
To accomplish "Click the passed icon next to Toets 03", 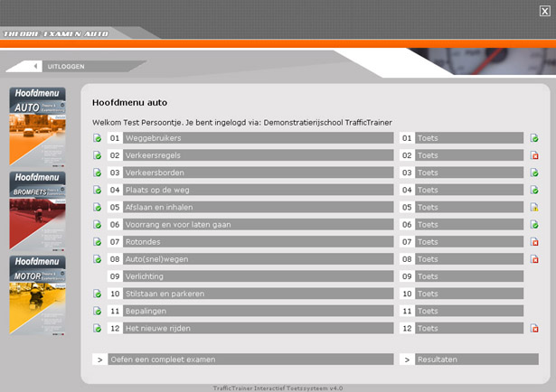I will [x=534, y=173].
